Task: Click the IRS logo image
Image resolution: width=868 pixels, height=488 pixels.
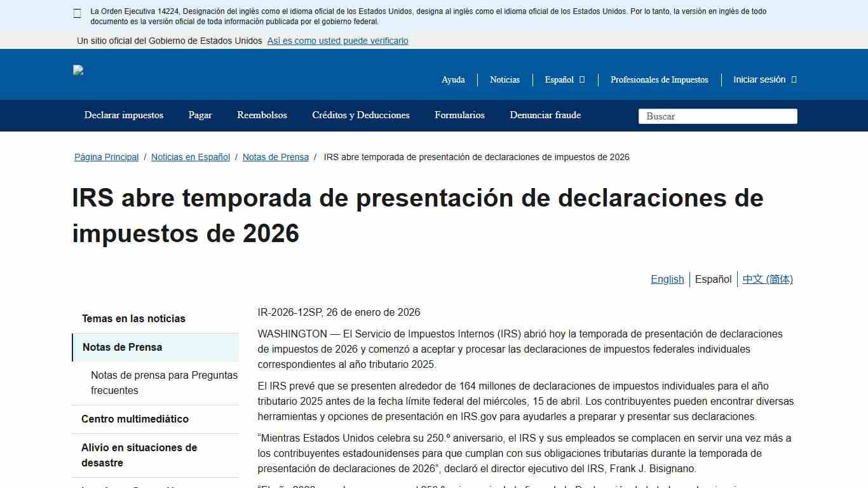Action: [78, 70]
